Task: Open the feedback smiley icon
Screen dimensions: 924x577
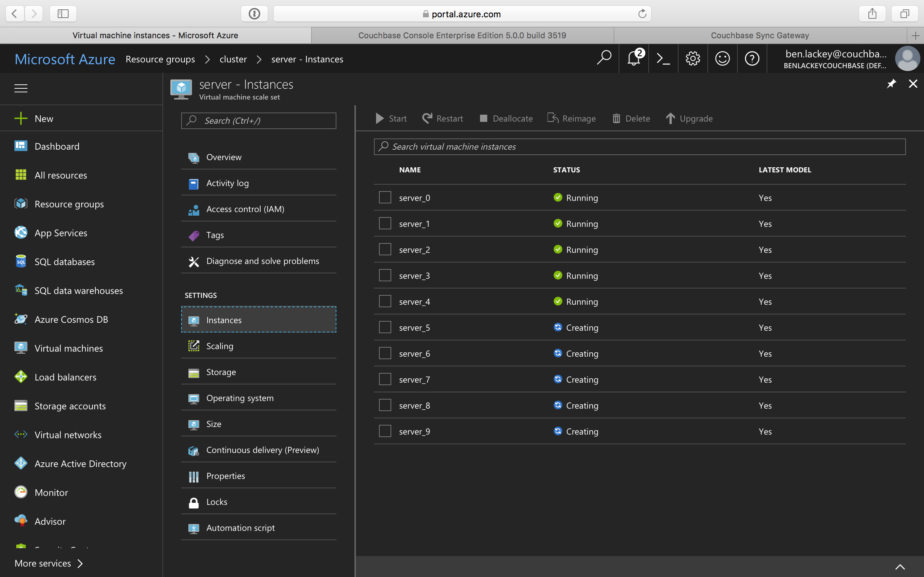Action: click(x=722, y=58)
